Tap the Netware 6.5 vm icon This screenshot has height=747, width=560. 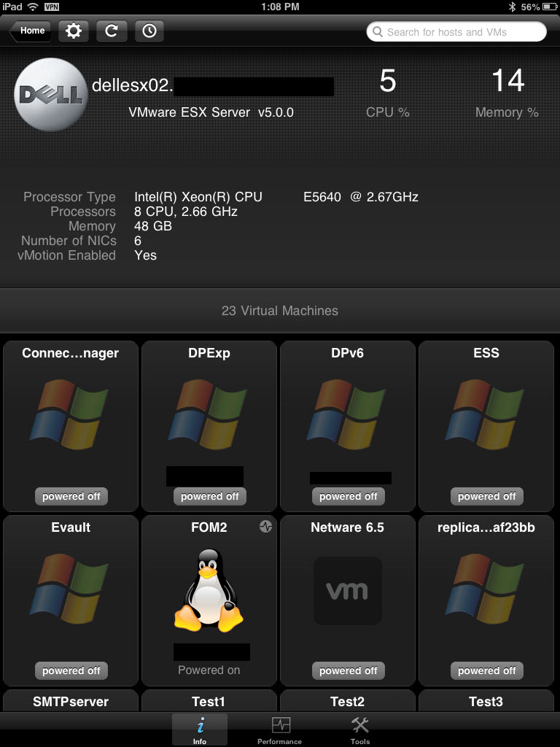347,591
